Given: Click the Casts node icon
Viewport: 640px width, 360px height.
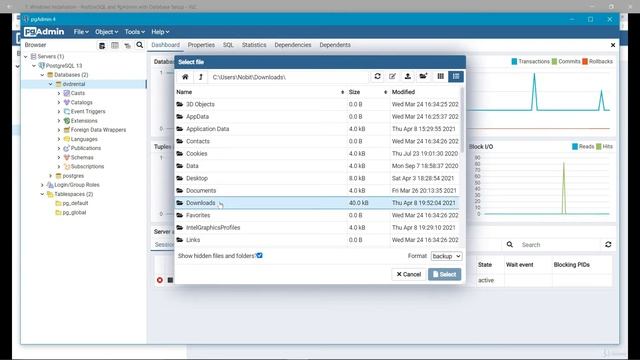Looking at the screenshot, I should [67, 93].
